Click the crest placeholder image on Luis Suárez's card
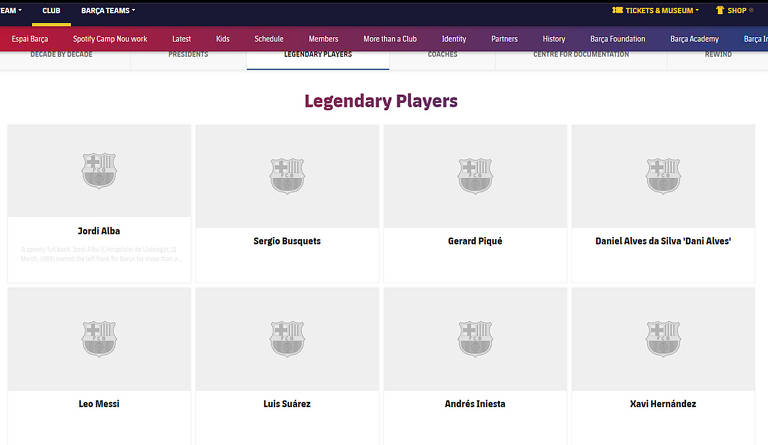Viewport: 768px width, 445px height. click(287, 339)
